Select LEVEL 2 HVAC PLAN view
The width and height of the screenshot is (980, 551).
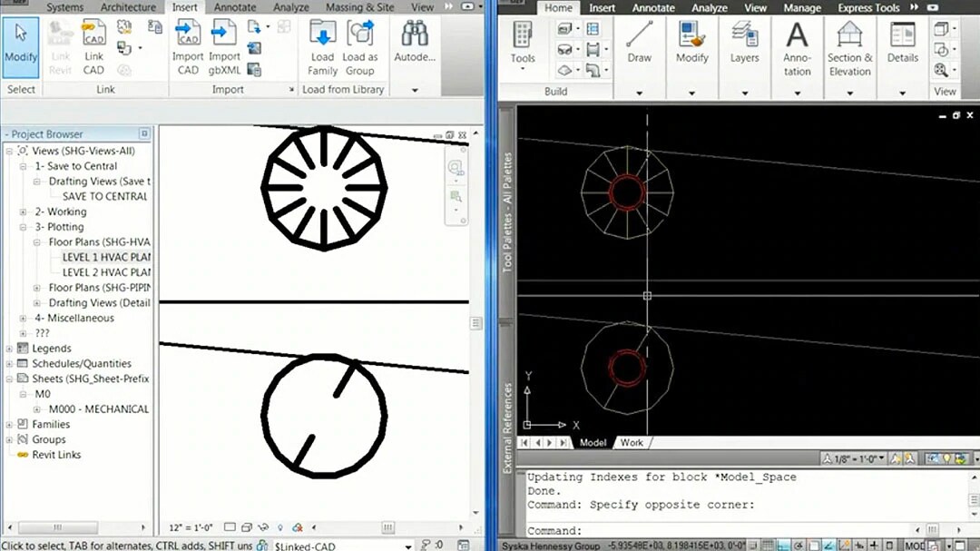(x=105, y=272)
